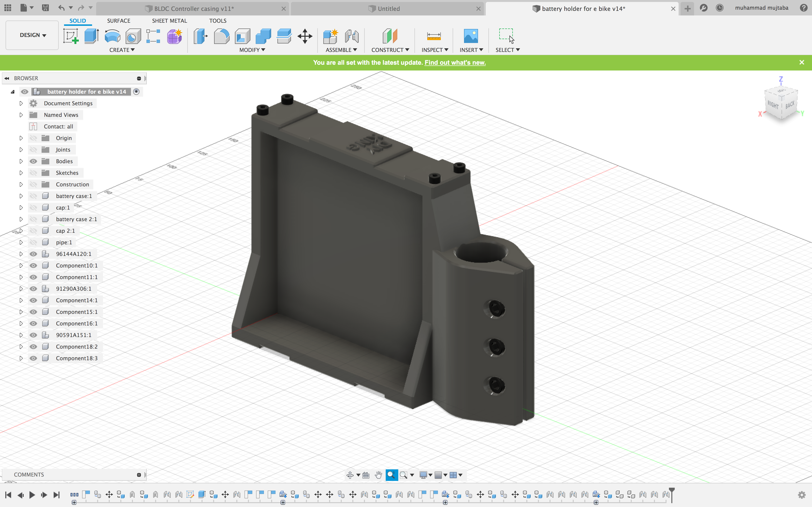Open the DESIGN workspace dropdown
This screenshot has height=507, width=812.
pyautogui.click(x=32, y=35)
